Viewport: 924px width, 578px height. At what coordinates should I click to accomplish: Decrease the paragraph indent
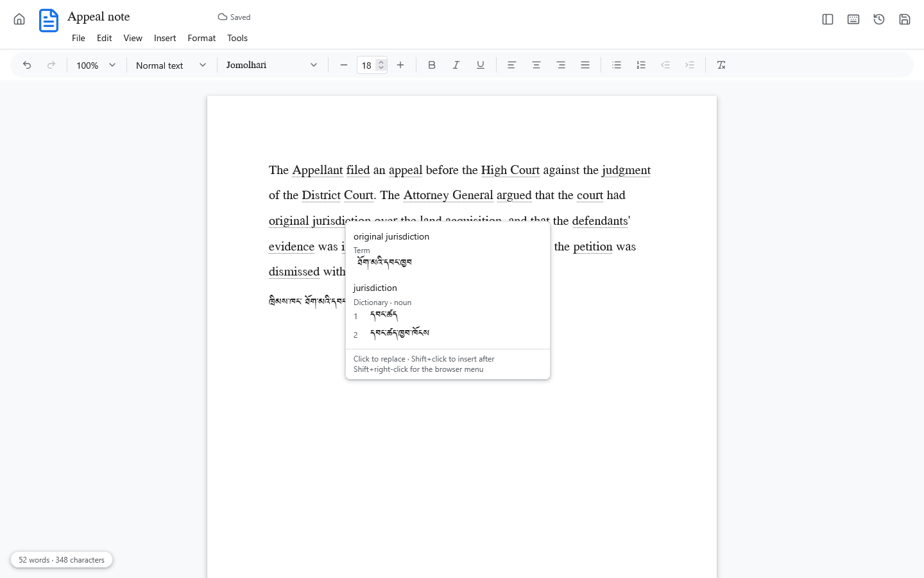[x=665, y=65]
